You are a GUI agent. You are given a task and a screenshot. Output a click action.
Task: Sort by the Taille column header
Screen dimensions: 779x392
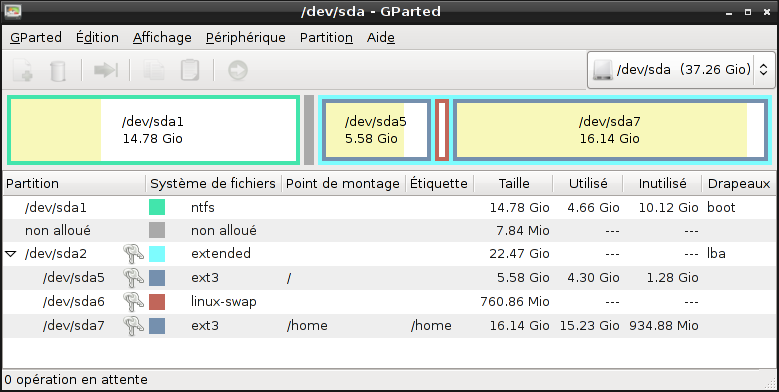point(514,184)
